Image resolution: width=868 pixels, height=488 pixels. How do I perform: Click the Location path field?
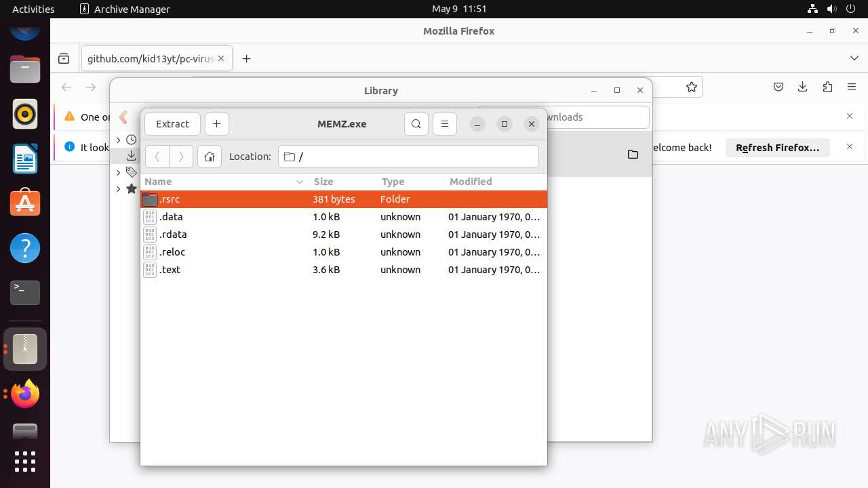[408, 157]
